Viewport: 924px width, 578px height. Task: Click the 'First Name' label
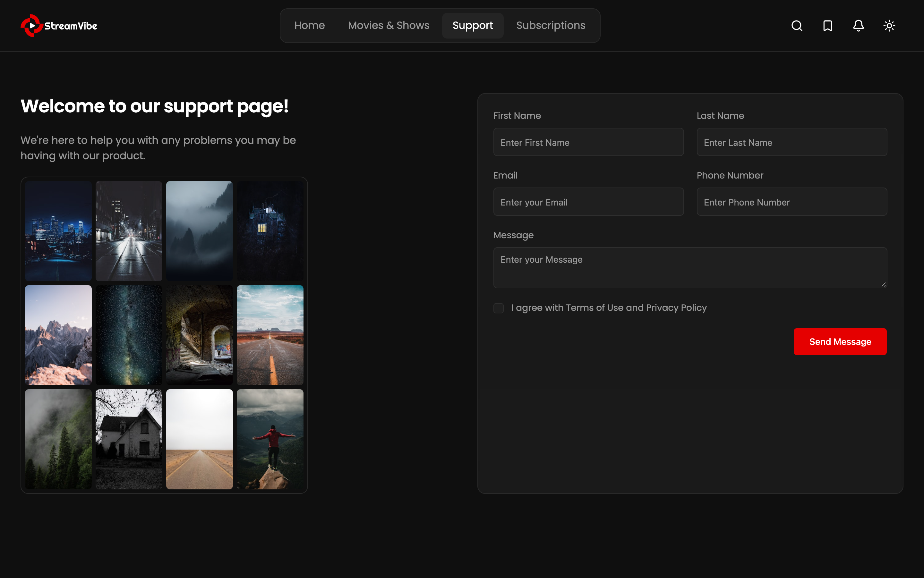coord(517,116)
